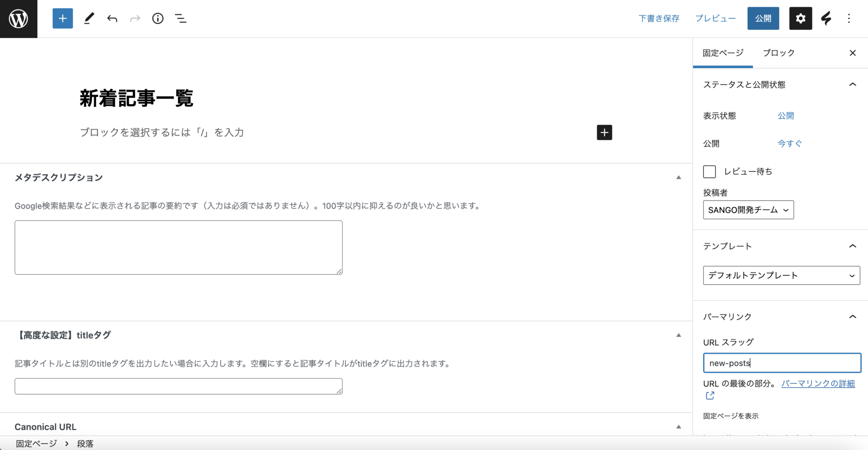The width and height of the screenshot is (868, 450).
Task: Click the 公開 publish button
Action: [x=763, y=19]
